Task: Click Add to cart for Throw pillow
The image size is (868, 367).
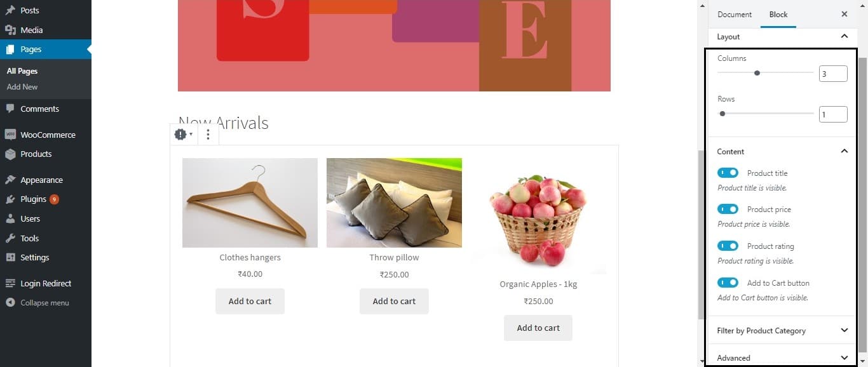Action: coord(394,301)
